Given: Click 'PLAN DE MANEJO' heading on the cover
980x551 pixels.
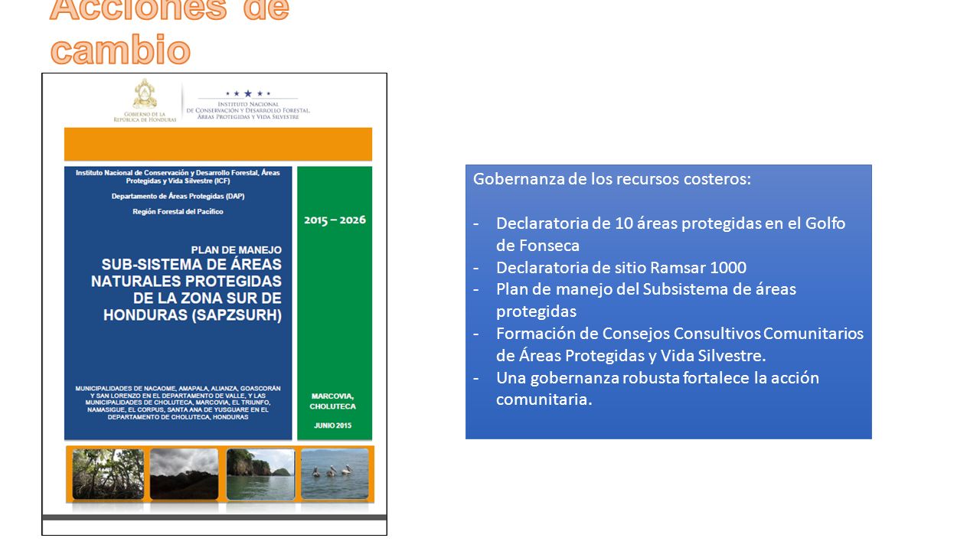Looking at the screenshot, I should pos(236,249).
